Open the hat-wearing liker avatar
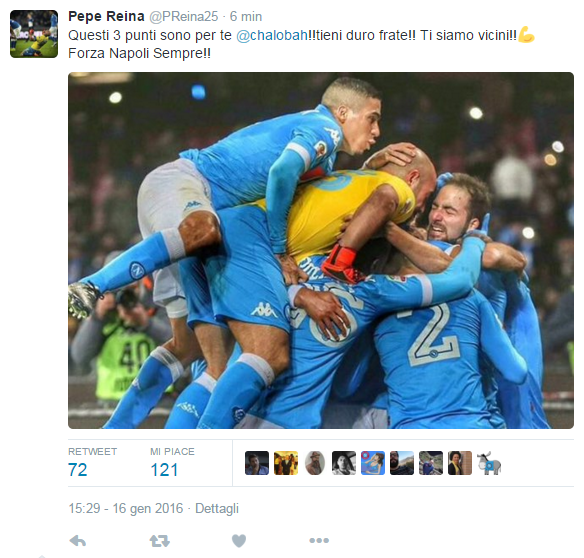The height and width of the screenshot is (558, 584). pos(315,463)
